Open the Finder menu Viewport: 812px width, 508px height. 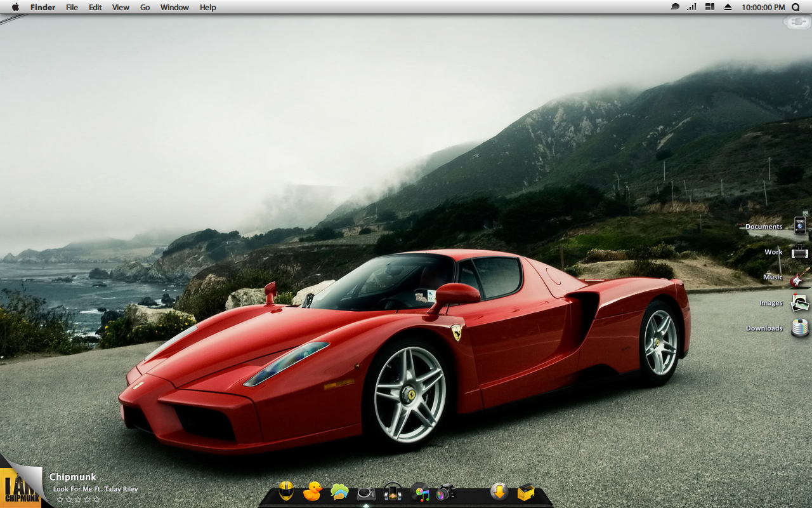click(43, 8)
